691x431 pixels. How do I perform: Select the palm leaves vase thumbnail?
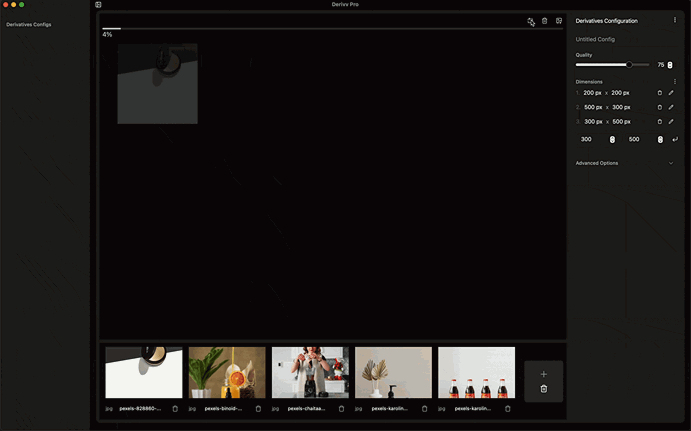tap(393, 372)
